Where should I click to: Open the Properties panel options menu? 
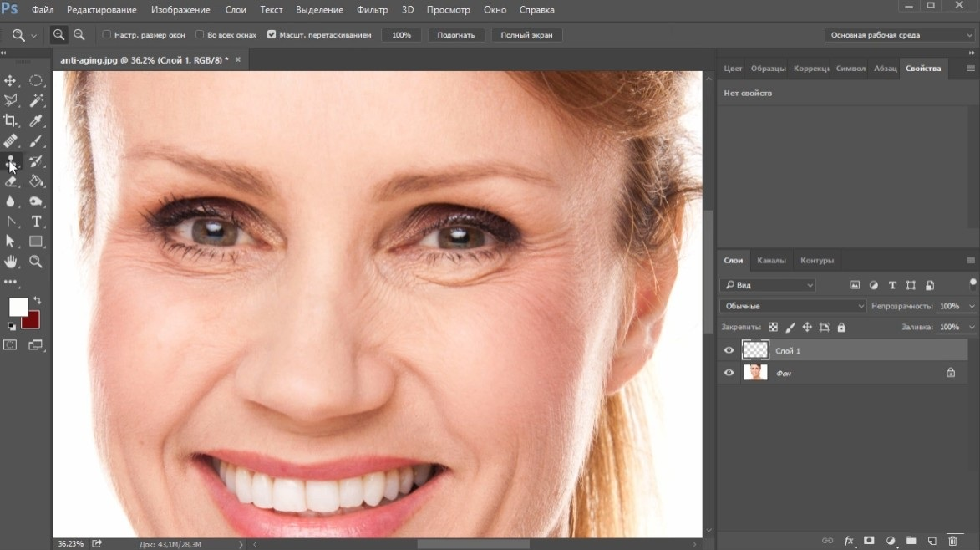tap(971, 69)
